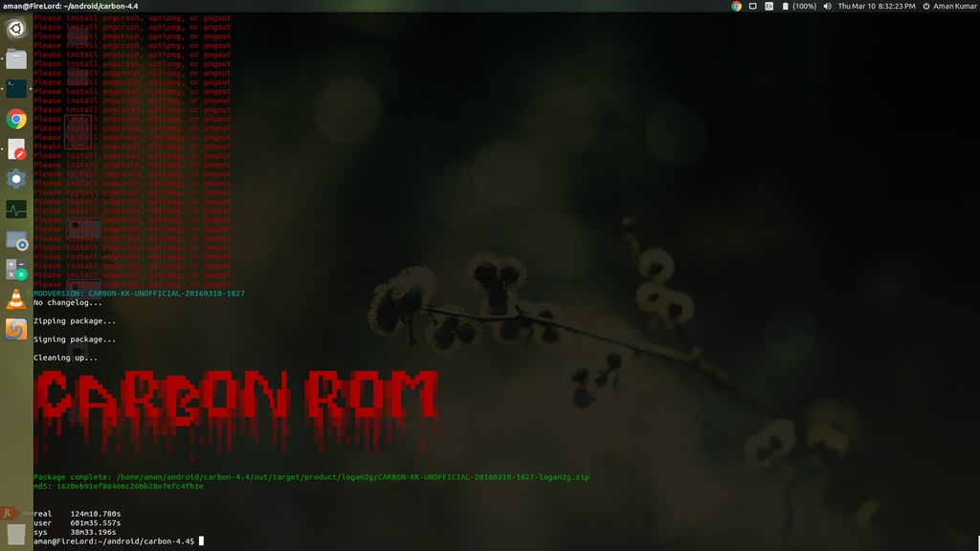Open the Trash in the launcher
980x551 pixels.
(x=15, y=534)
